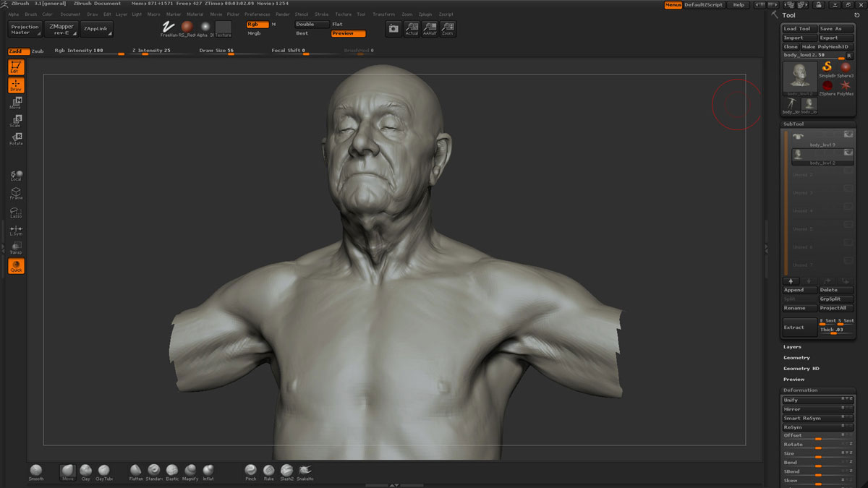Image resolution: width=868 pixels, height=488 pixels.
Task: Expand the Geometry section
Action: (x=796, y=358)
